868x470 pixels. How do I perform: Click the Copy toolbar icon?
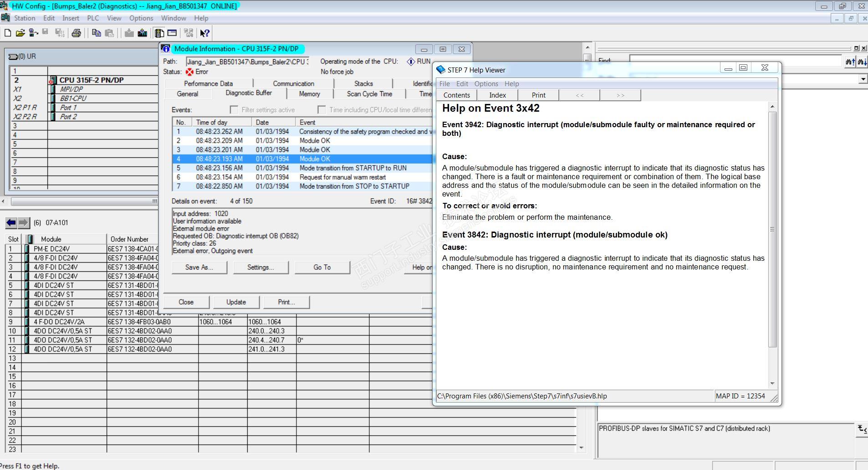pos(96,33)
